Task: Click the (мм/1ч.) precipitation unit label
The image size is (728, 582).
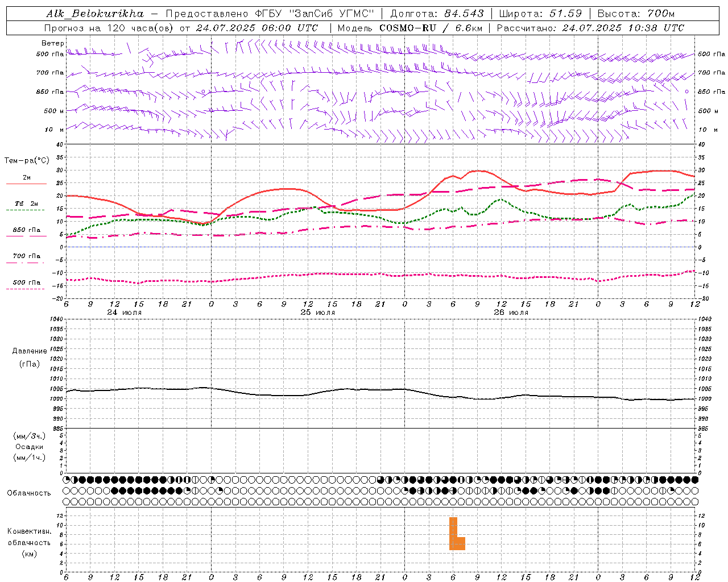Action: click(x=30, y=458)
